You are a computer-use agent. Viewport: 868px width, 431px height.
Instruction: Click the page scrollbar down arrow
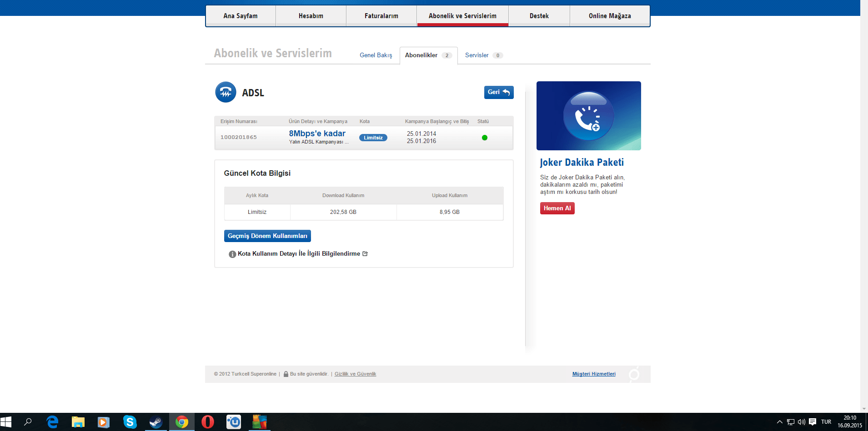coord(864,409)
